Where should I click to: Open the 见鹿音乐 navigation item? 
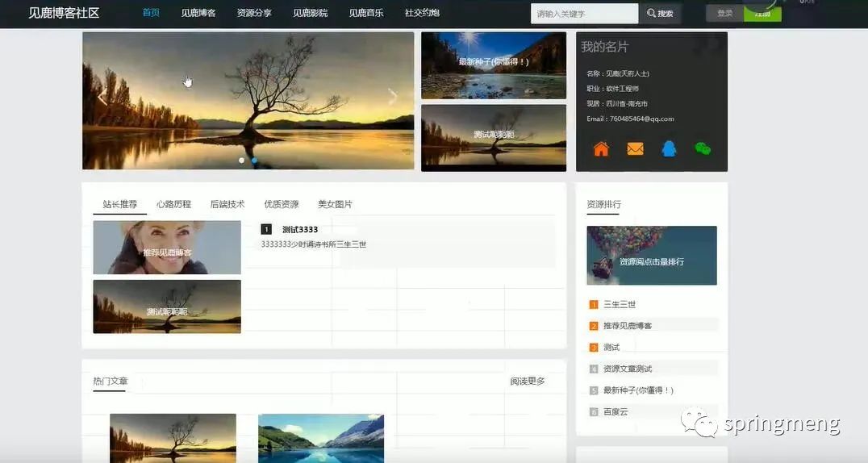[366, 13]
